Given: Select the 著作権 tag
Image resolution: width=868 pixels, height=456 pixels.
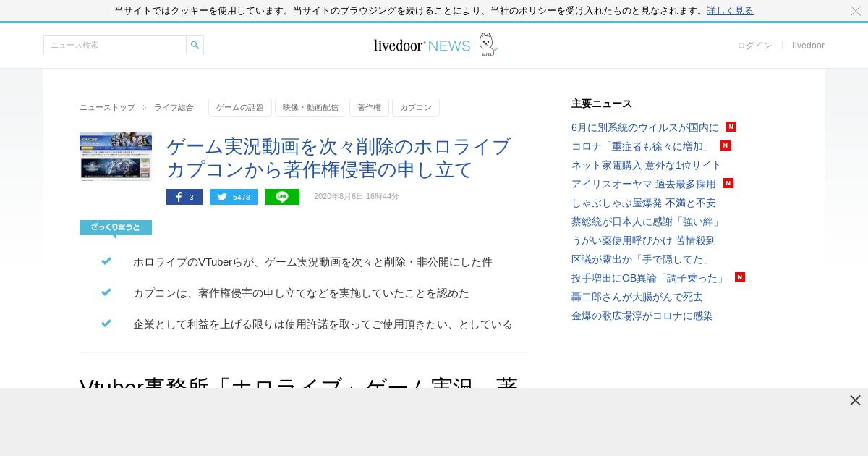Looking at the screenshot, I should pyautogui.click(x=369, y=107).
